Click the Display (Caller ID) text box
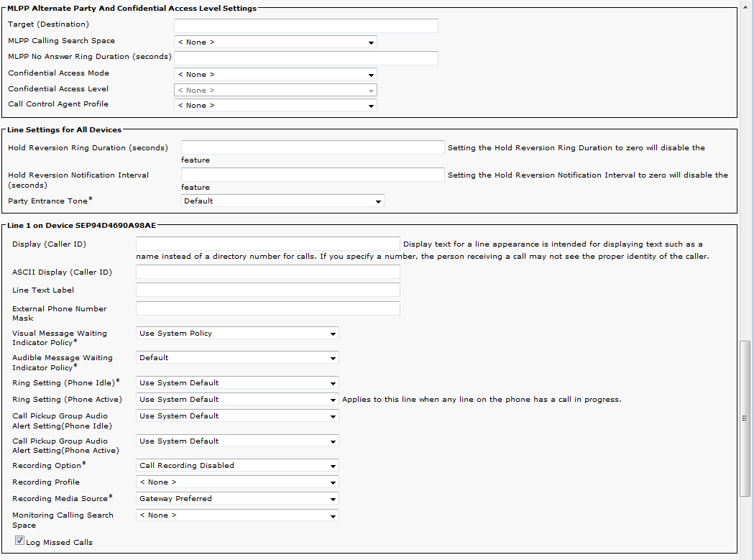754x560 pixels. pos(267,244)
